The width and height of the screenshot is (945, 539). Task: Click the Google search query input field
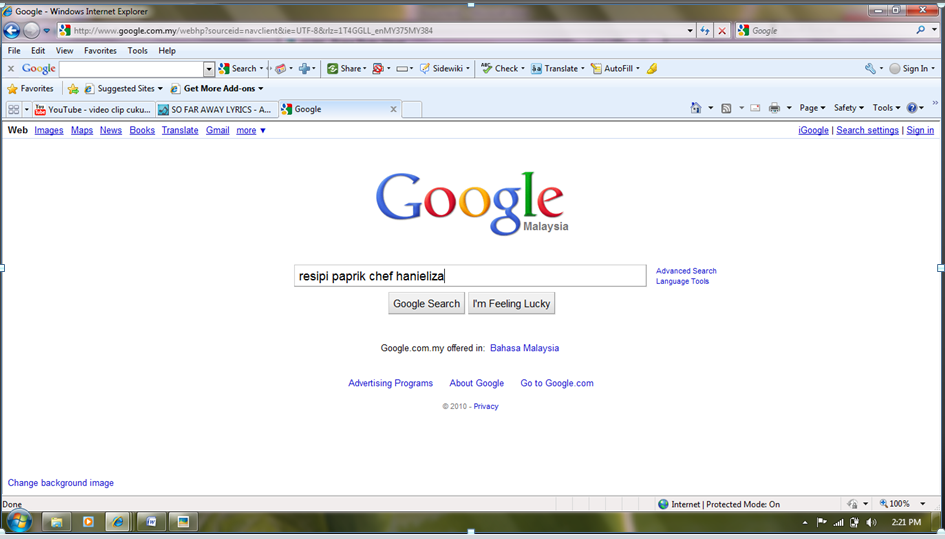(470, 276)
